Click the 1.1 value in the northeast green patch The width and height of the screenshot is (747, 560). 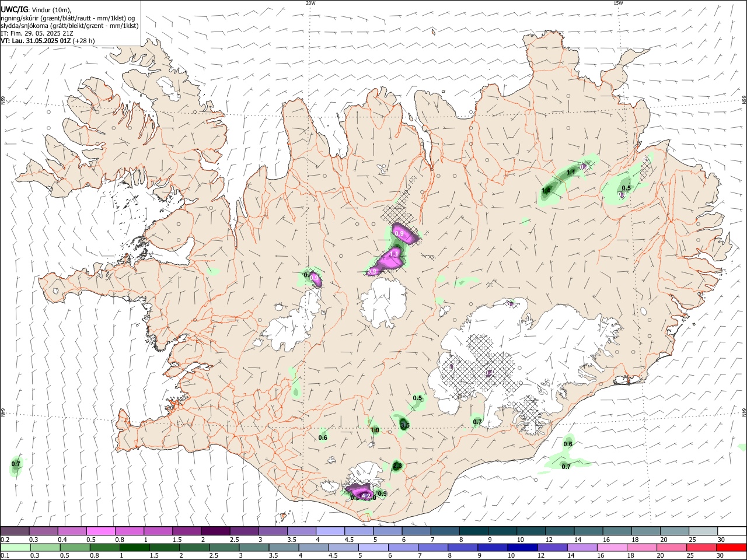click(x=571, y=172)
